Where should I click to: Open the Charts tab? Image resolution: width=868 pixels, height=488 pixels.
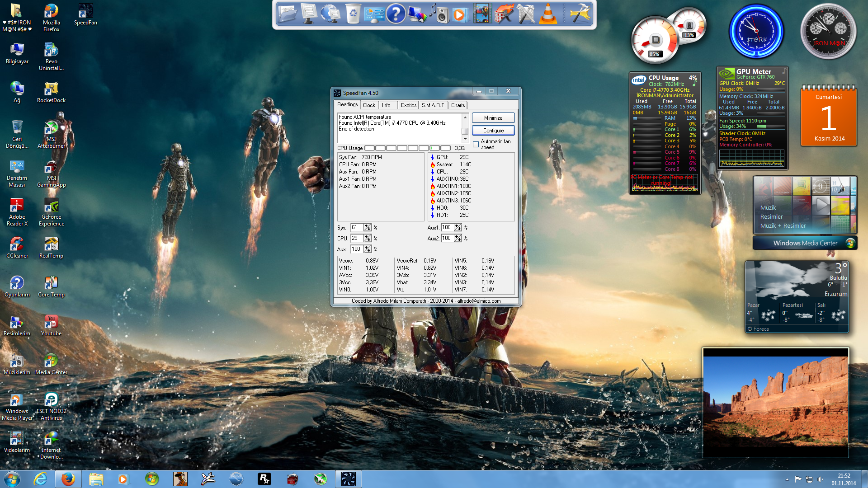pos(458,105)
